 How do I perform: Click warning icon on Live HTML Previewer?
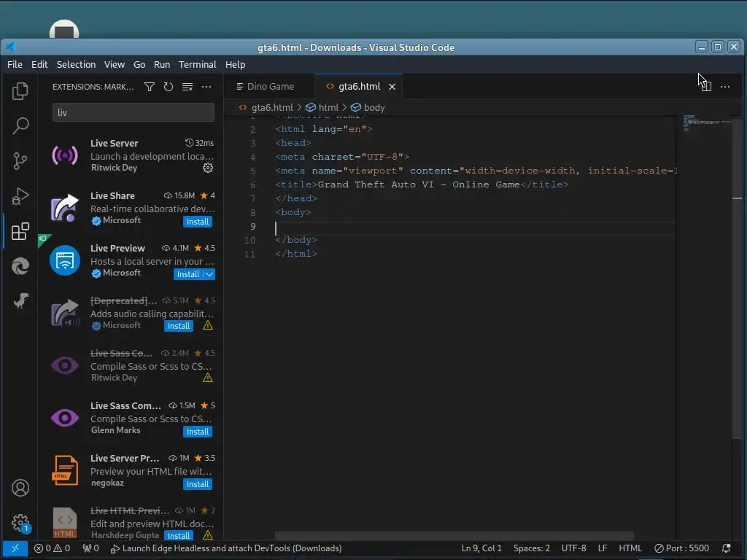208,535
